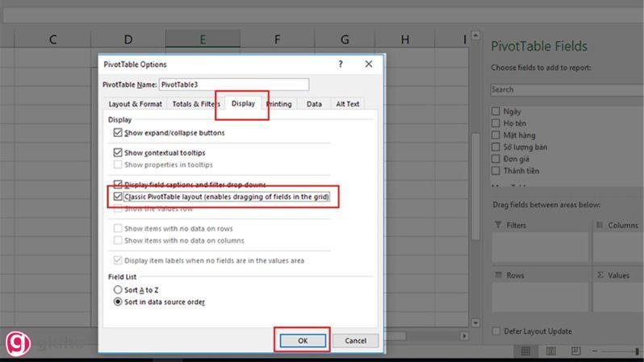Select the Display tab
The image size is (644, 362).
click(x=243, y=103)
